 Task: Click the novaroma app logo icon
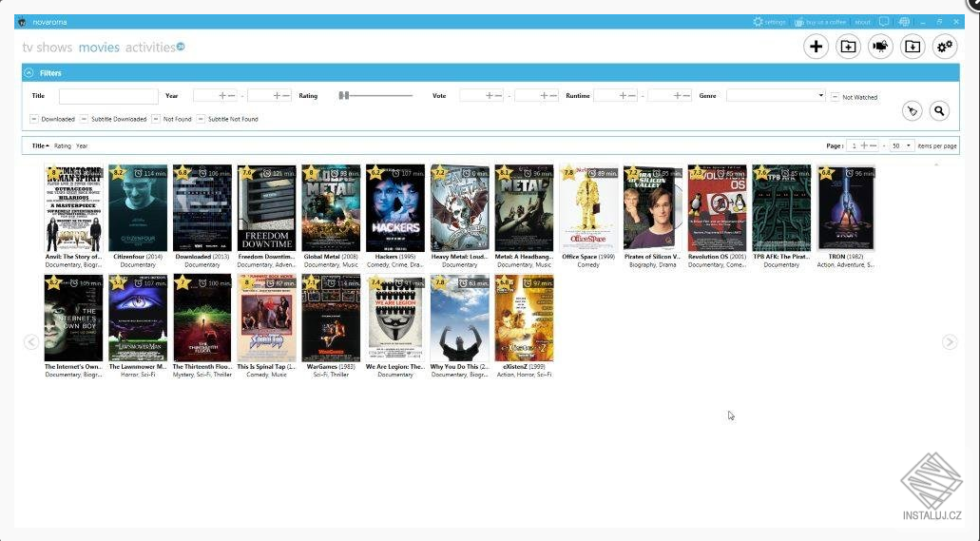coord(23,22)
